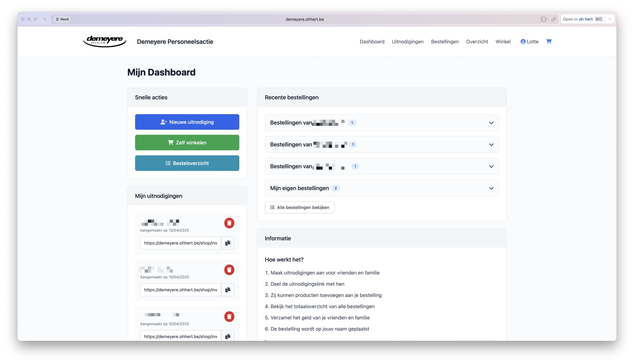Viewport: 634px width, 364px height.
Task: Expand the third Bestellingen van row
Action: 491,166
